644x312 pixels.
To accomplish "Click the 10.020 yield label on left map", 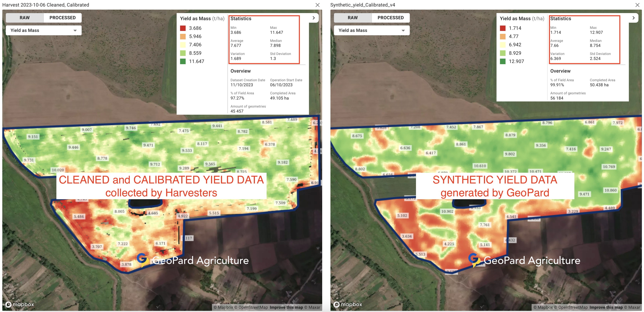I will (x=58, y=170).
